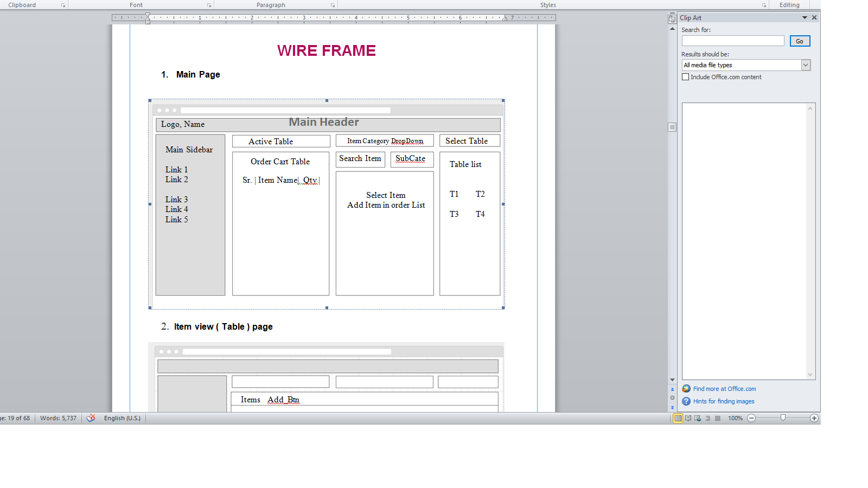Click the zoom out minus button
868x488 pixels.
click(x=751, y=418)
